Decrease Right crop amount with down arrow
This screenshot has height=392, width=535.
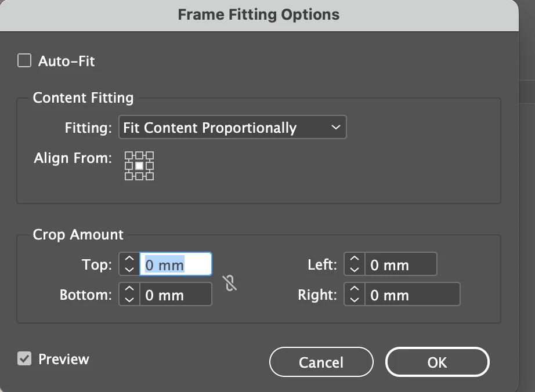click(355, 300)
